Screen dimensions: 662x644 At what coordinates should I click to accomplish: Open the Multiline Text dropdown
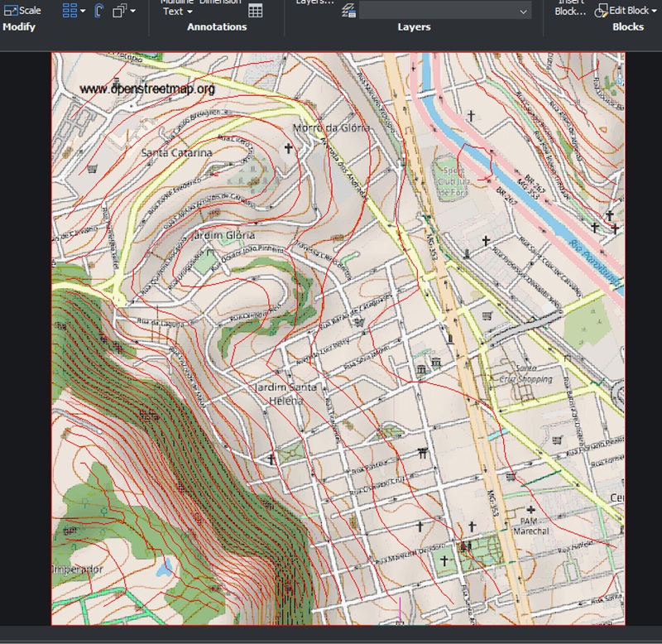[177, 11]
